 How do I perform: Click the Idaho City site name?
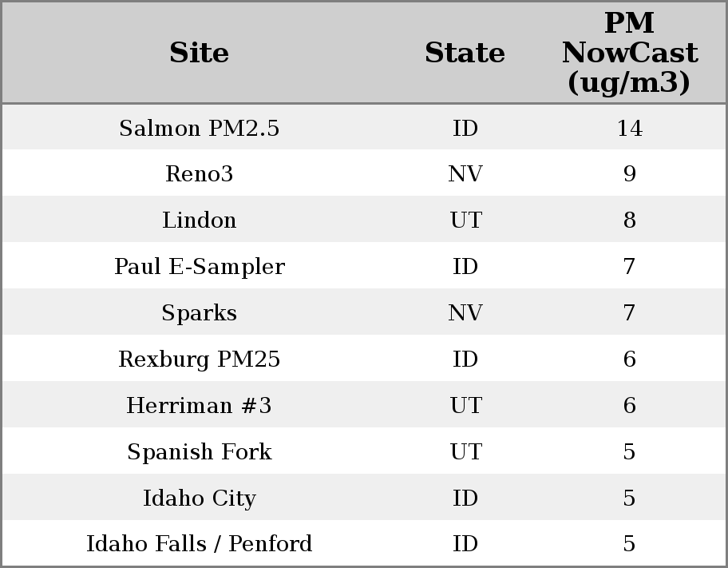tap(200, 498)
